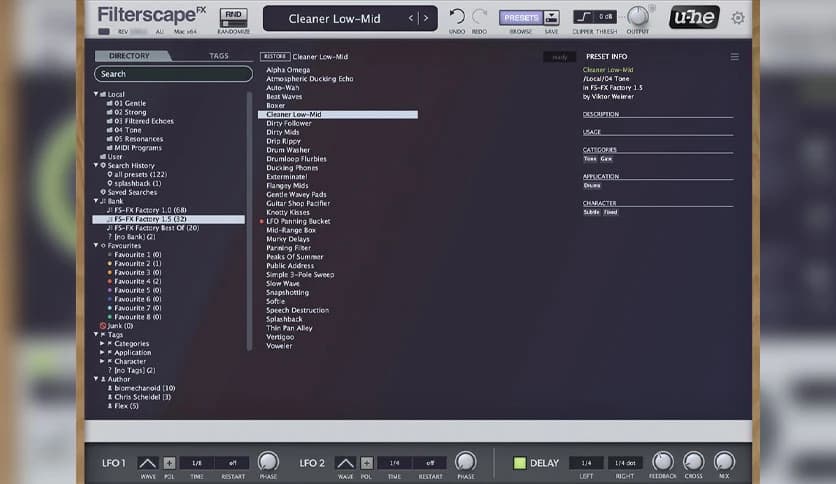Click the Gate category tag
This screenshot has height=484, width=836.
tap(606, 159)
